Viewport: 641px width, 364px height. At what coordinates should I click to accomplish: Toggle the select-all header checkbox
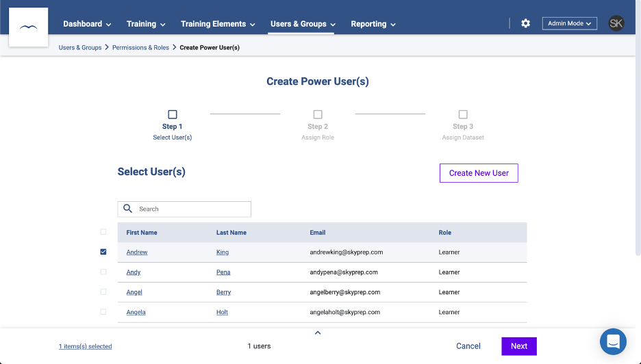103,232
